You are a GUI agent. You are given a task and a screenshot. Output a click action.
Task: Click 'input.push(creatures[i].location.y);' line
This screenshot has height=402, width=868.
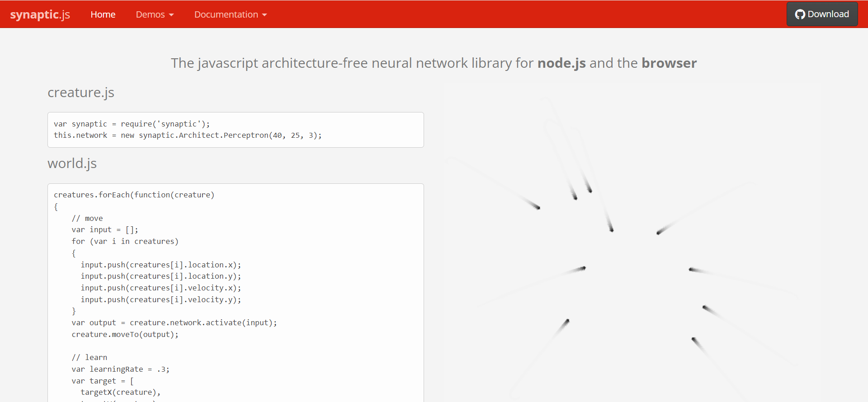coord(161,276)
